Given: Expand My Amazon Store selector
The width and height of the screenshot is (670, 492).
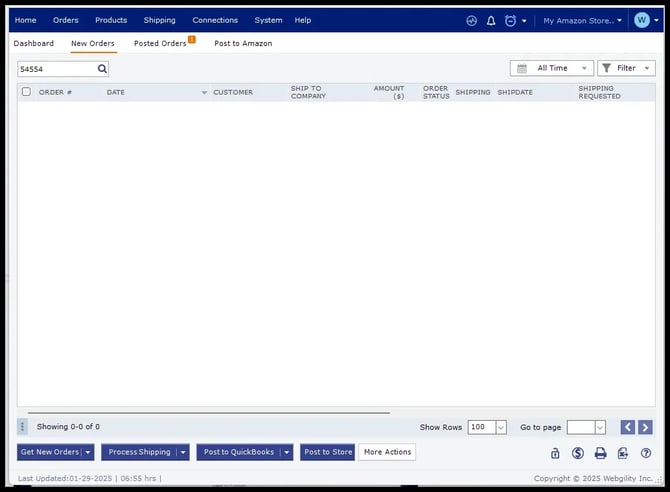Looking at the screenshot, I should 582,20.
